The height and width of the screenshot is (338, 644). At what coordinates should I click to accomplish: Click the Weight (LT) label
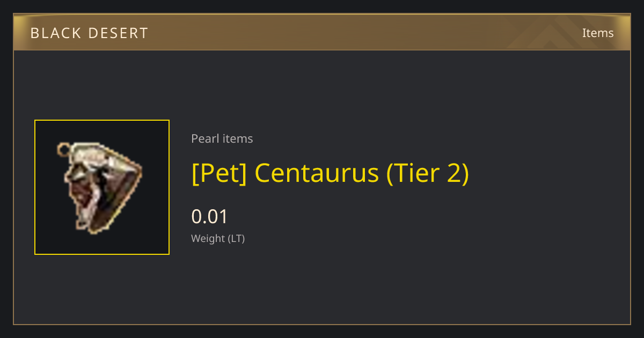[218, 239]
